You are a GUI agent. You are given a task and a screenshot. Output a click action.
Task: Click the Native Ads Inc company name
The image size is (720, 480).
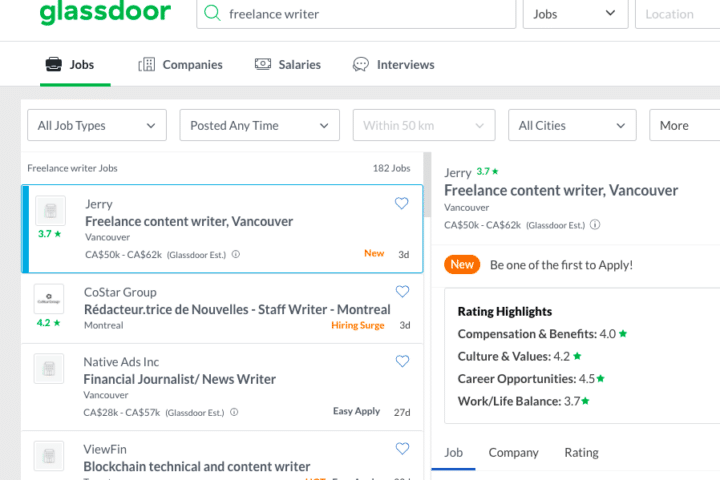121,362
